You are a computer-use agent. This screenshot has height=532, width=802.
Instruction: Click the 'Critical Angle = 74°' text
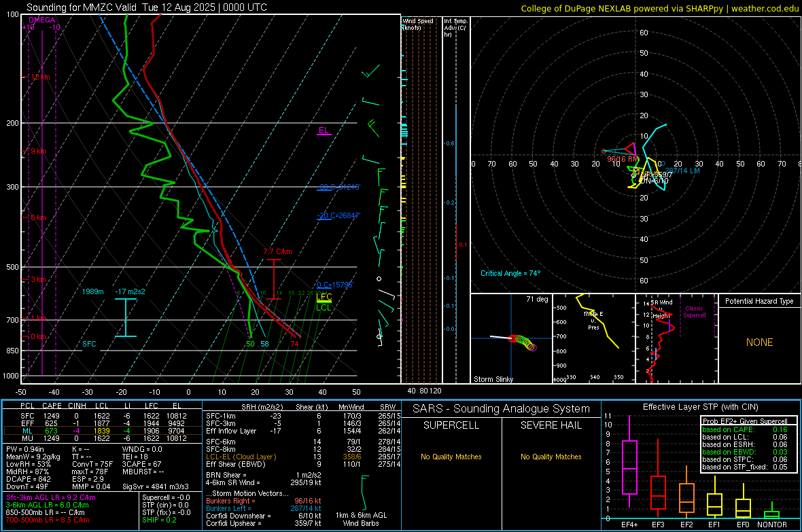[510, 273]
